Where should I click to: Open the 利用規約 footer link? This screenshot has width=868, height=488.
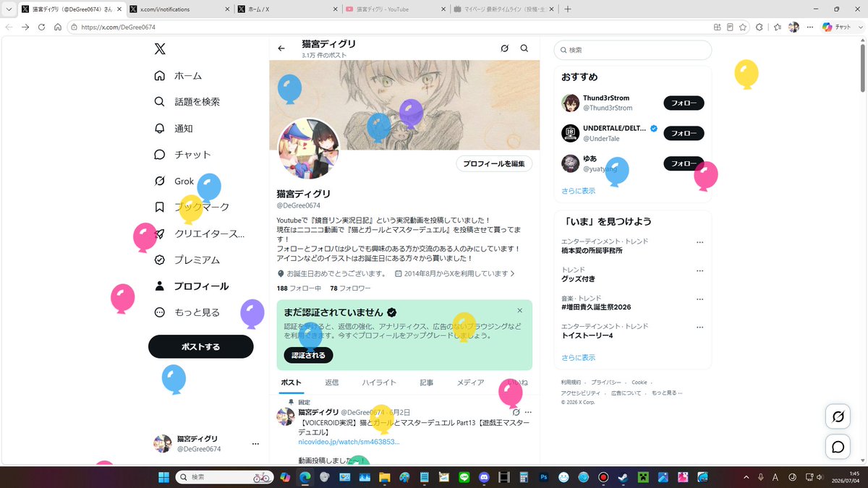pos(571,382)
